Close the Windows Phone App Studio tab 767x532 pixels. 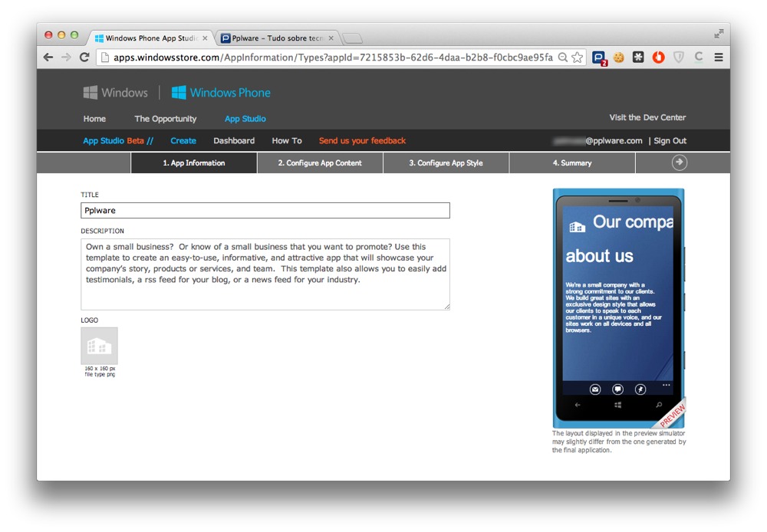pyautogui.click(x=205, y=38)
